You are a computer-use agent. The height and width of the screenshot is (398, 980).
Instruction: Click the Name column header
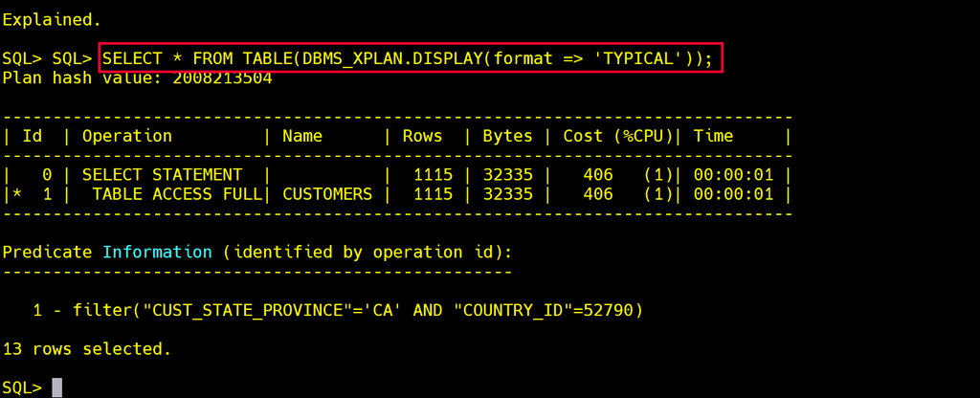click(302, 136)
